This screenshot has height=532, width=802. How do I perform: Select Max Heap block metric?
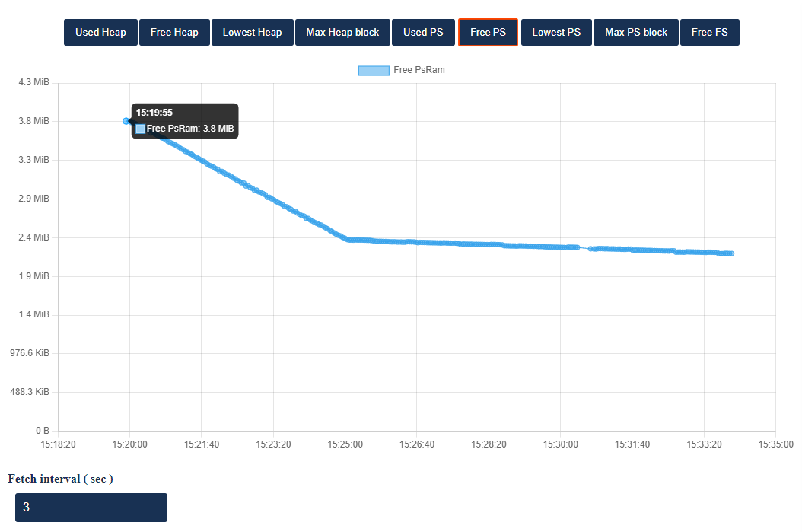click(x=342, y=32)
